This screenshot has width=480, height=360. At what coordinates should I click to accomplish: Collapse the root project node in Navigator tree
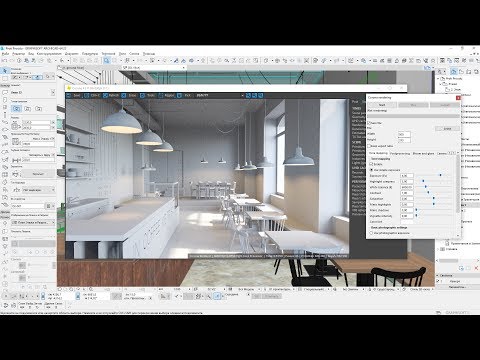coord(438,78)
